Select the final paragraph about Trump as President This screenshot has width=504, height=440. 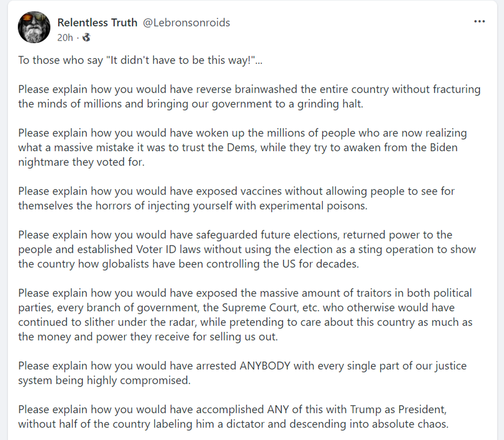click(x=233, y=417)
